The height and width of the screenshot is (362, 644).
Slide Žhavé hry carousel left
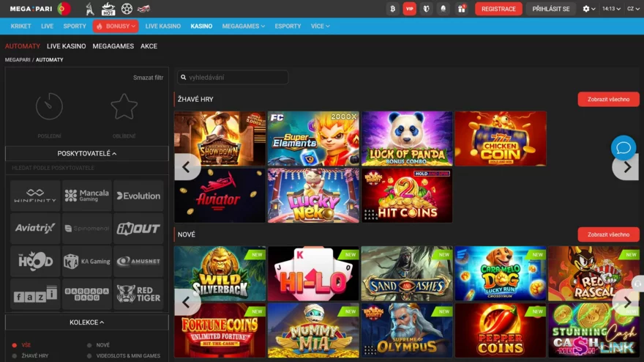coord(187,167)
